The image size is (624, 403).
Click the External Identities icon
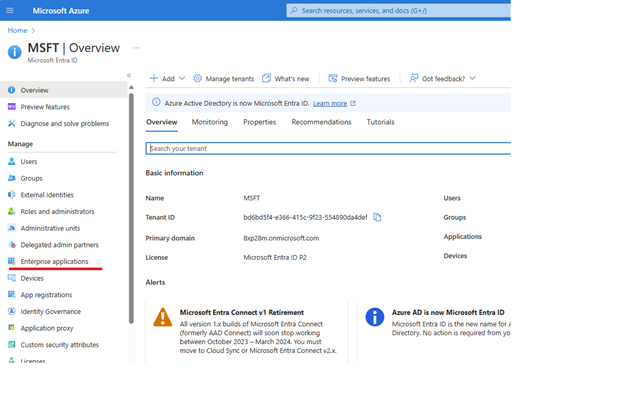[12, 195]
